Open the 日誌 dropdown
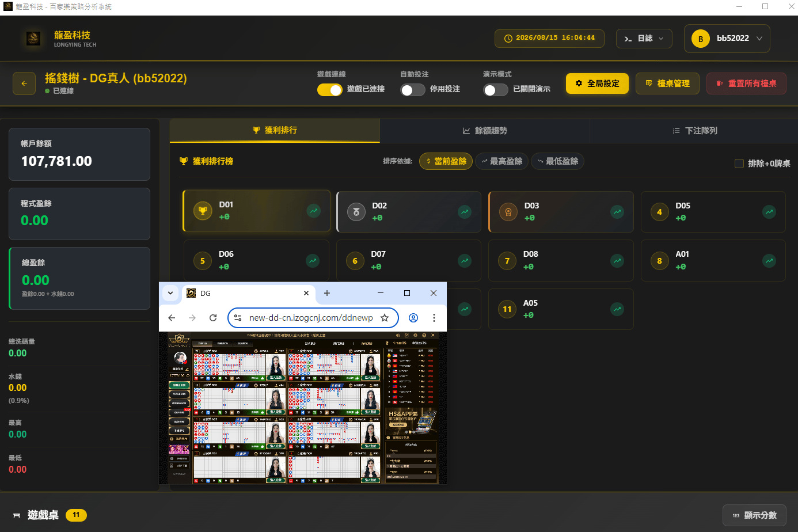The width and height of the screenshot is (798, 532). [x=644, y=39]
